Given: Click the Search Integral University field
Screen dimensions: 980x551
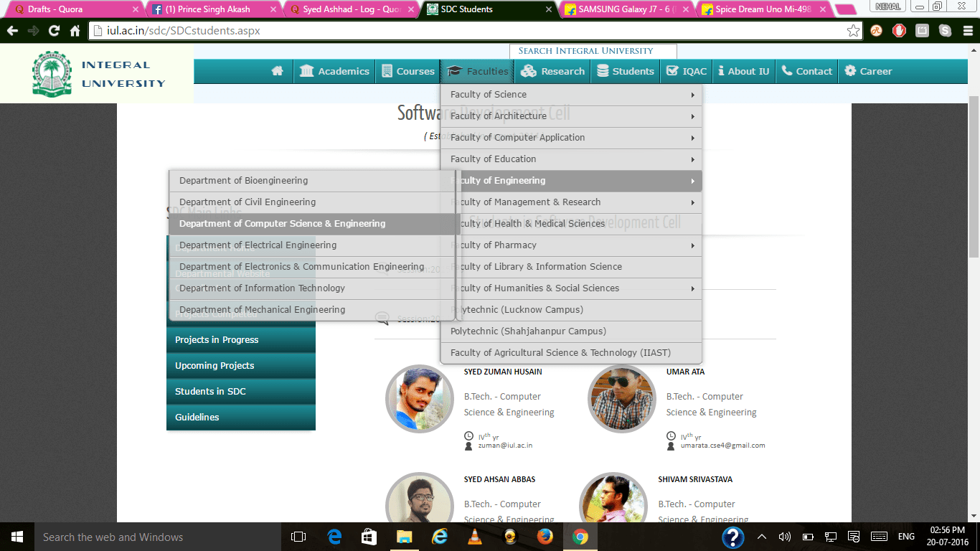Looking at the screenshot, I should [x=593, y=51].
